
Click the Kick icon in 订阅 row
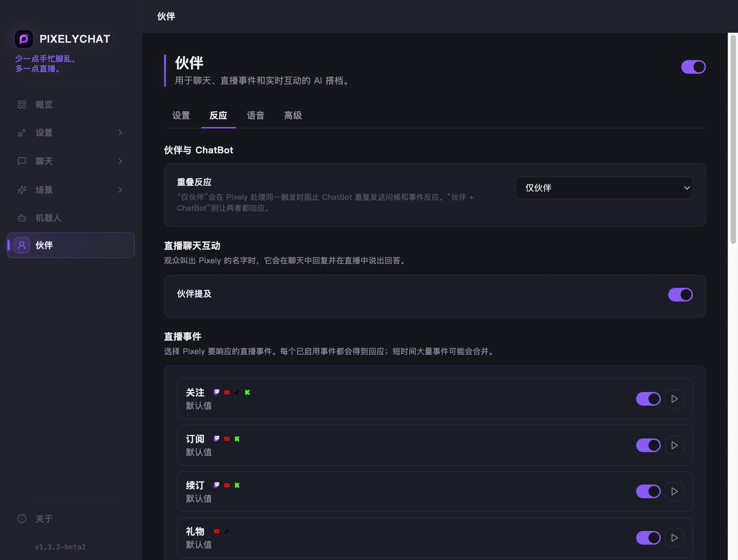point(237,439)
